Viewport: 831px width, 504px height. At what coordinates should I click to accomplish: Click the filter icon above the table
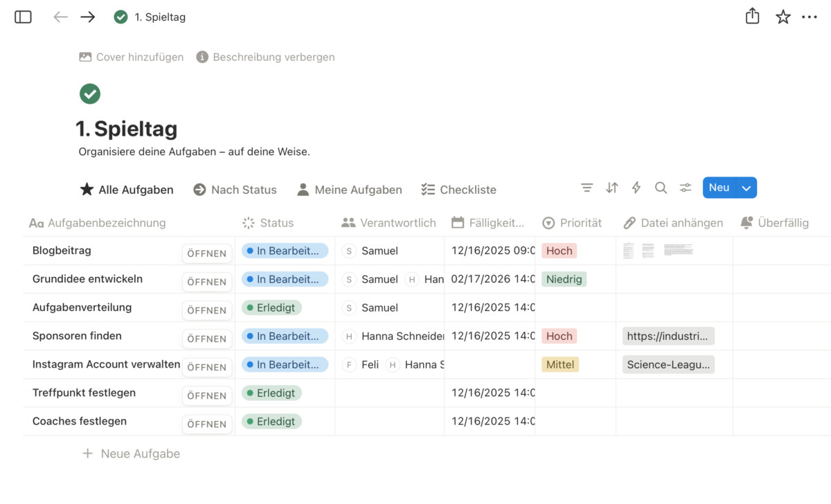(587, 188)
